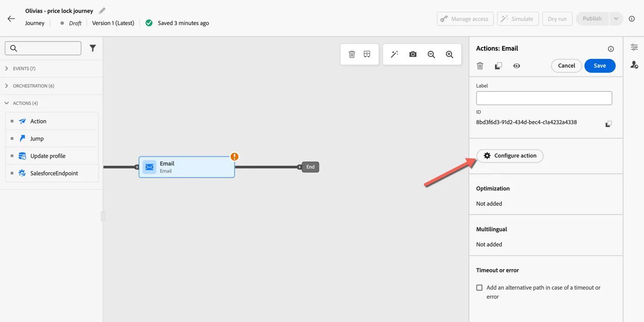
Task: Open Manage access
Action: point(465,19)
